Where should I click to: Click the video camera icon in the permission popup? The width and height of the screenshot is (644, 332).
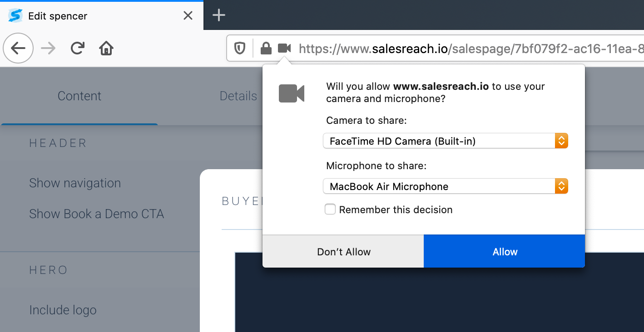click(x=291, y=93)
